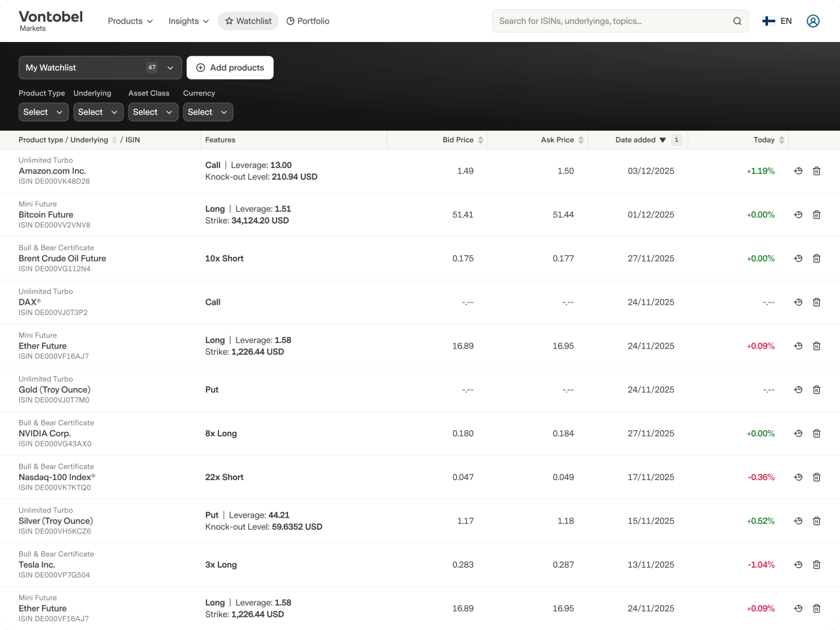
Task: Add the NVIDIA Corp. certificate to portfolio
Action: click(x=798, y=434)
